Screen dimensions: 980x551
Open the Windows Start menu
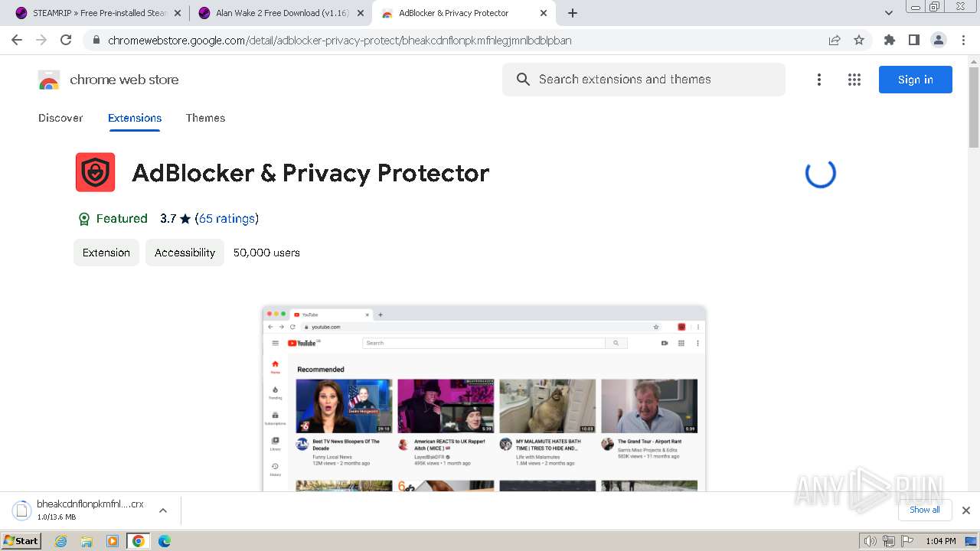[21, 541]
